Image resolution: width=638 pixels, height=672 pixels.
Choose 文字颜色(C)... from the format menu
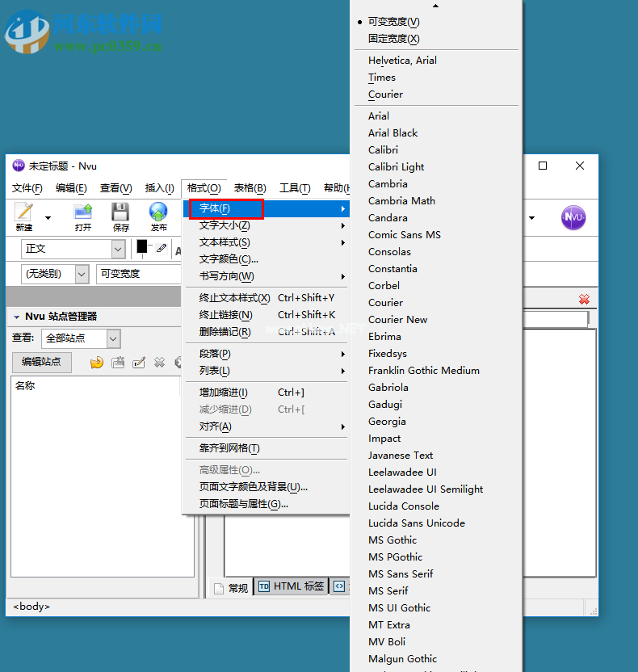(x=267, y=259)
